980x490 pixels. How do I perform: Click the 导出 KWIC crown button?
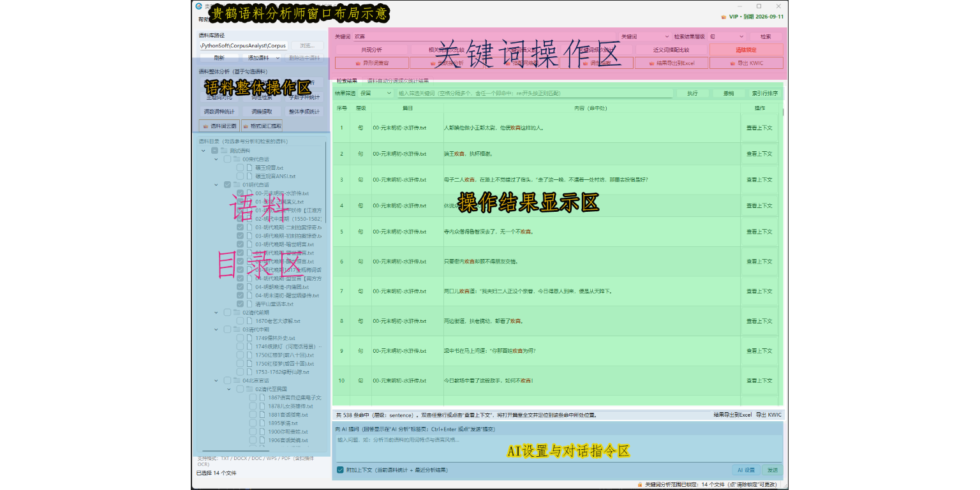click(746, 63)
